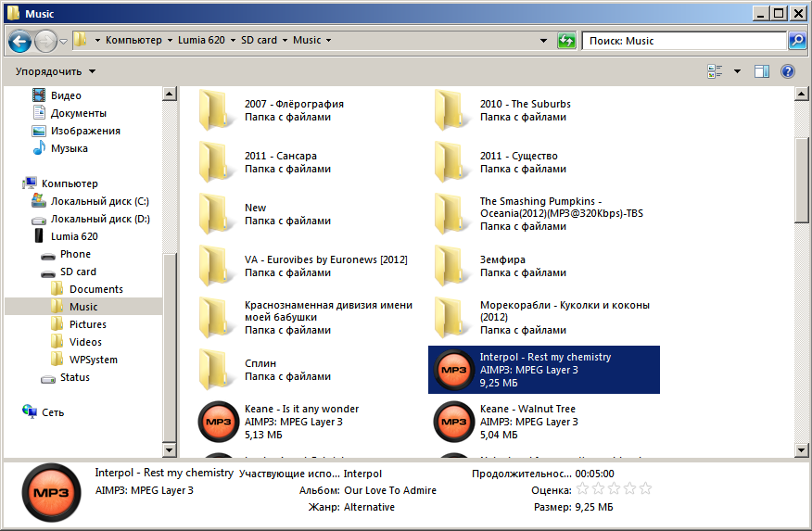Click file list scrollbar up arrow
The width and height of the screenshot is (812, 531).
[801, 94]
